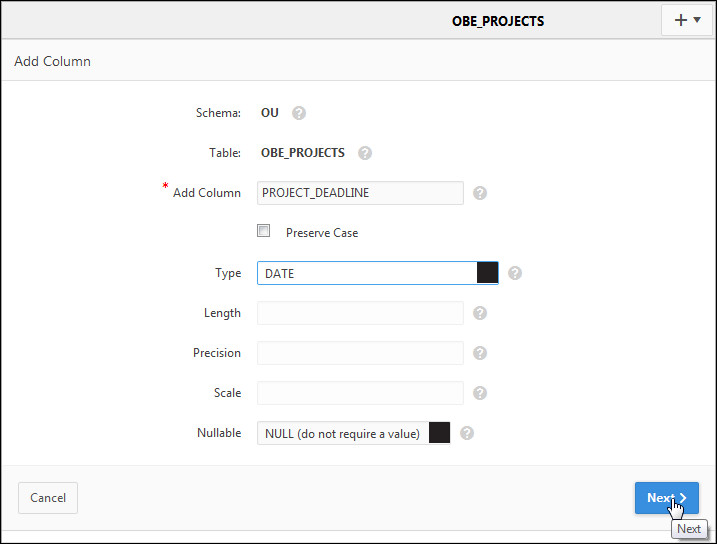Click the Cancel button
The image size is (717, 544).
point(48,498)
